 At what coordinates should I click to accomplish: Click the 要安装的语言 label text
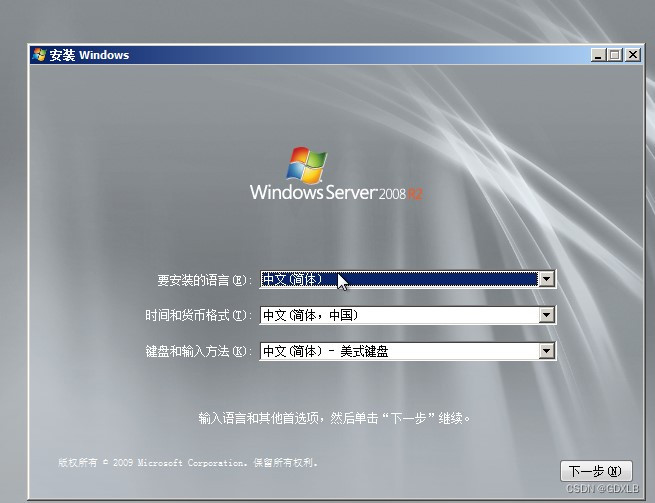[x=204, y=280]
